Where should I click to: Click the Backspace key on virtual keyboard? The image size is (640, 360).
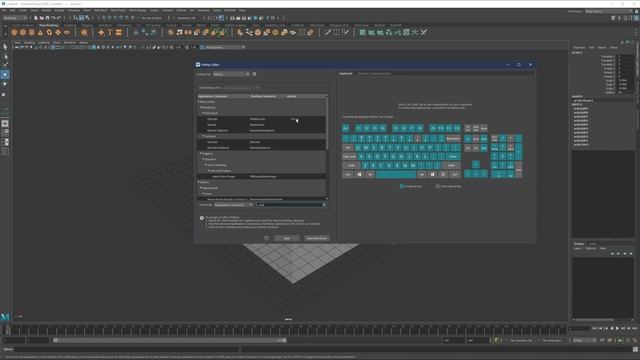(453, 138)
